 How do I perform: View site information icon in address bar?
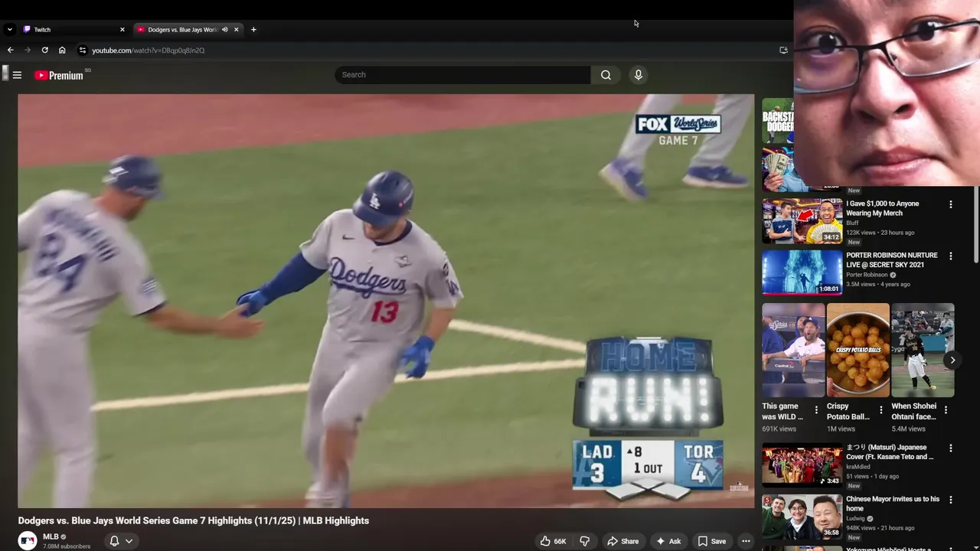pos(83,51)
